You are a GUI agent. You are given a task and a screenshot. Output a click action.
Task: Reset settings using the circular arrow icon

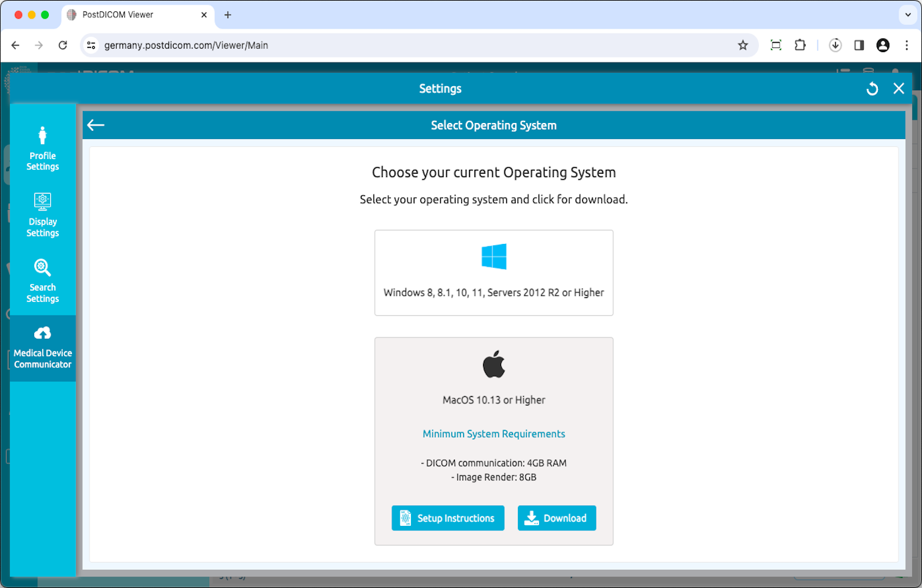(872, 88)
